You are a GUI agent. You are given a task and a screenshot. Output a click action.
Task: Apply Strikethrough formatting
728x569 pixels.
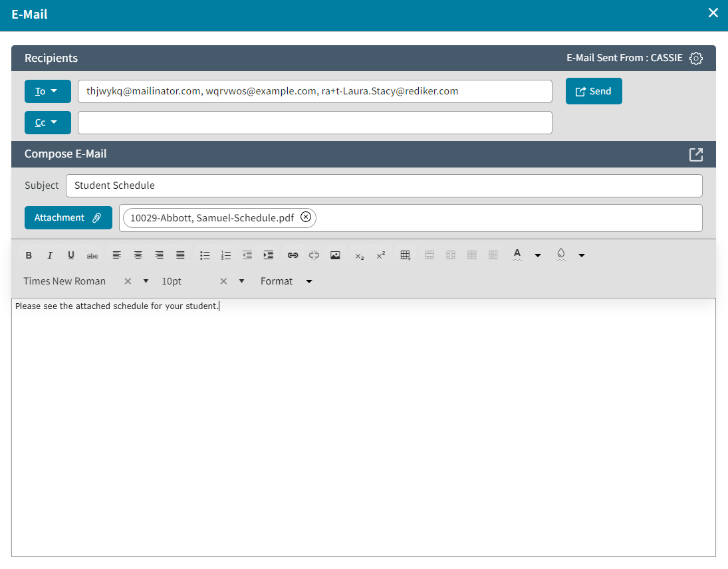pos(92,255)
